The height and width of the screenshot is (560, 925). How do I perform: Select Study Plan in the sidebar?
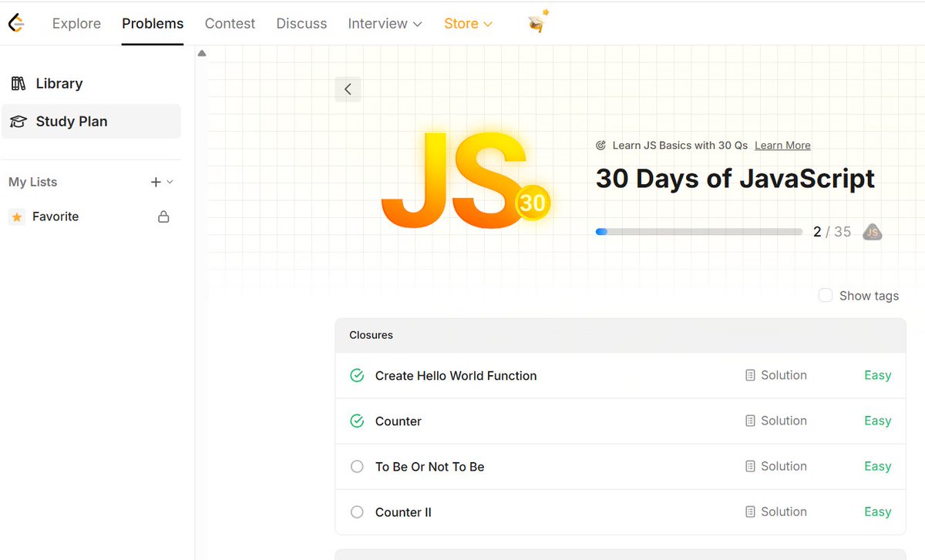91,121
